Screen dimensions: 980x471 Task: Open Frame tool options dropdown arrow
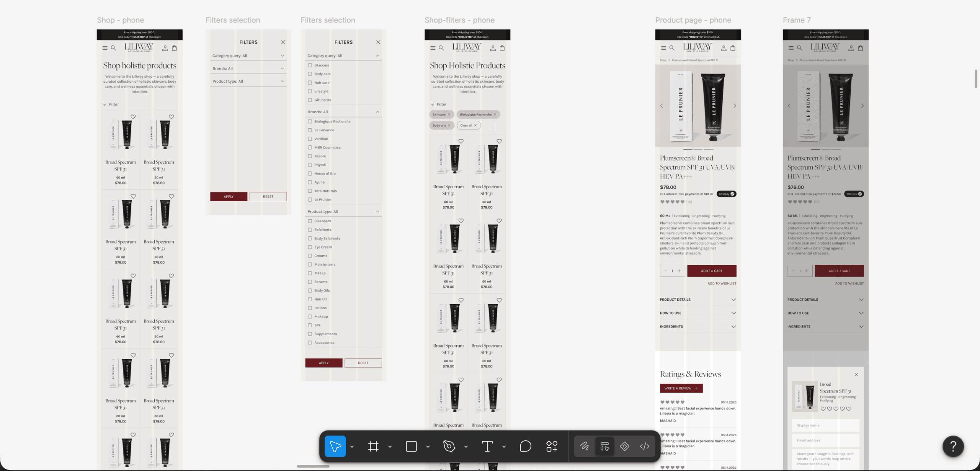pyautogui.click(x=390, y=447)
